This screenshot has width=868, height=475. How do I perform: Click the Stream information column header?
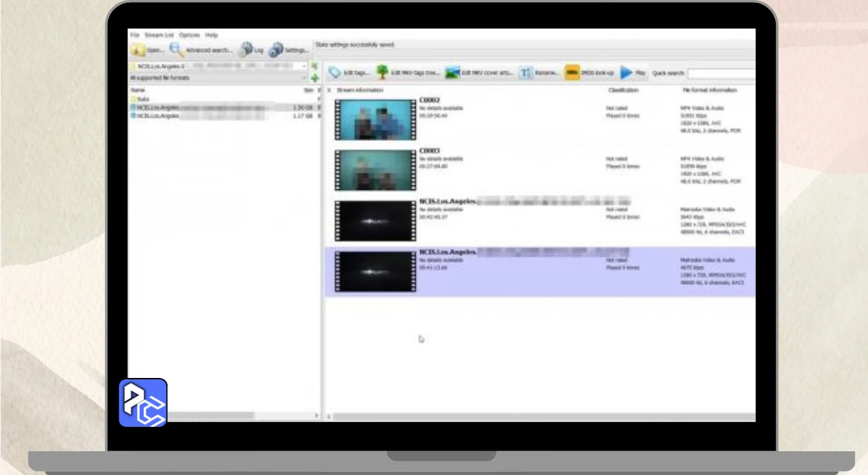[359, 90]
